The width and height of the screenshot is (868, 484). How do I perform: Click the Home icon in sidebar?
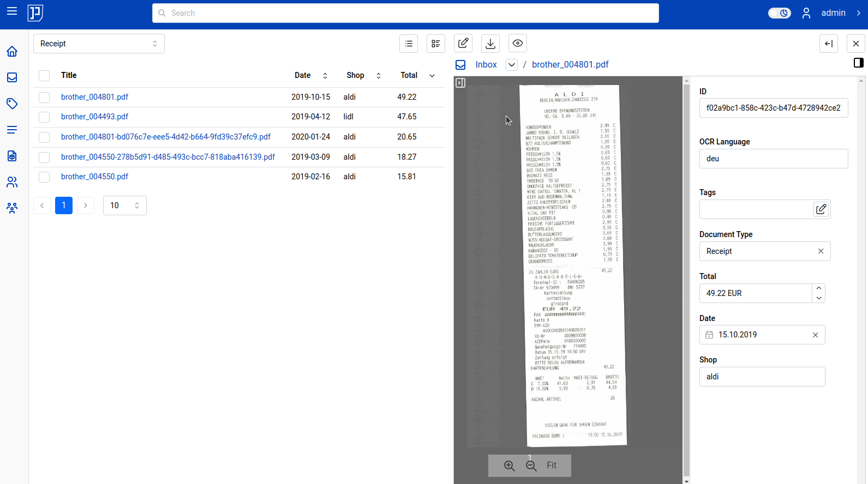12,51
